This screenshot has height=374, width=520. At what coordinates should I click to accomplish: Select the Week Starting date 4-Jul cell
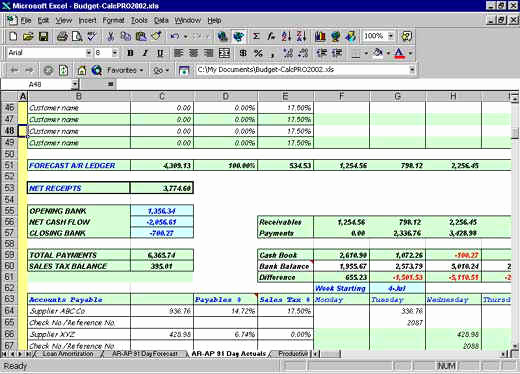point(397,288)
